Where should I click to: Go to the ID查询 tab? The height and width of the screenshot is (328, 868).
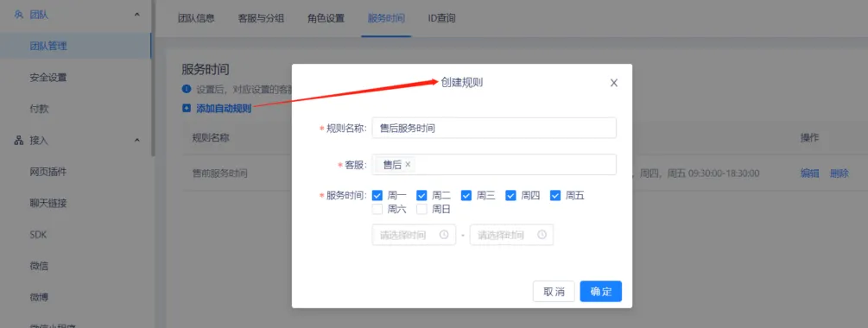coord(441,18)
